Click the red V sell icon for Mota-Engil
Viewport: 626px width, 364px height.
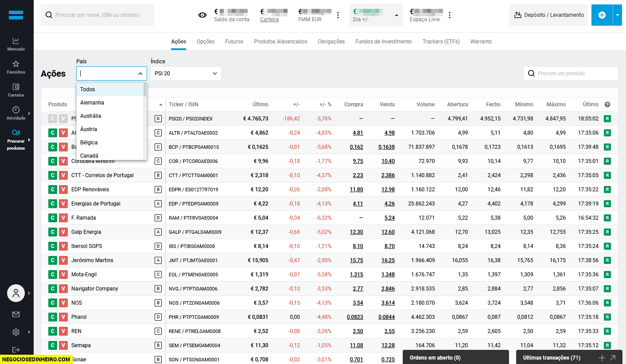63,275
